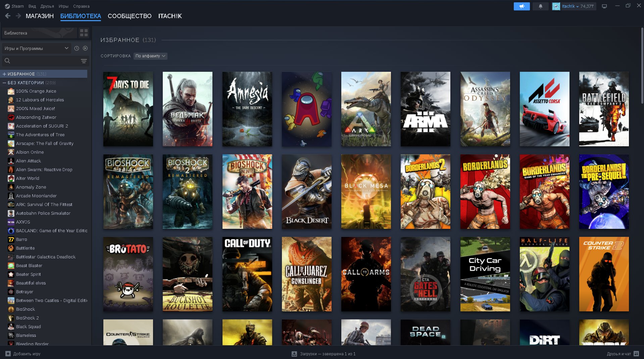
Task: Open the City Car Driving cover
Action: [485, 274]
